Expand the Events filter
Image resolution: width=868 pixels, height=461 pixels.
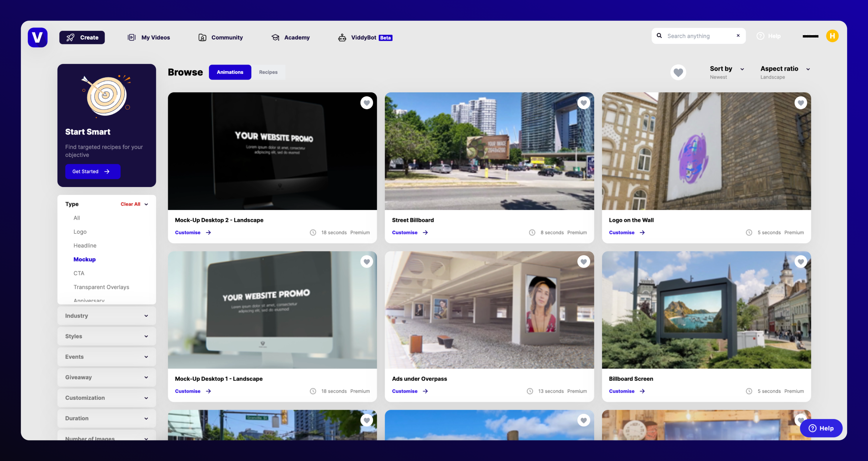tap(106, 357)
